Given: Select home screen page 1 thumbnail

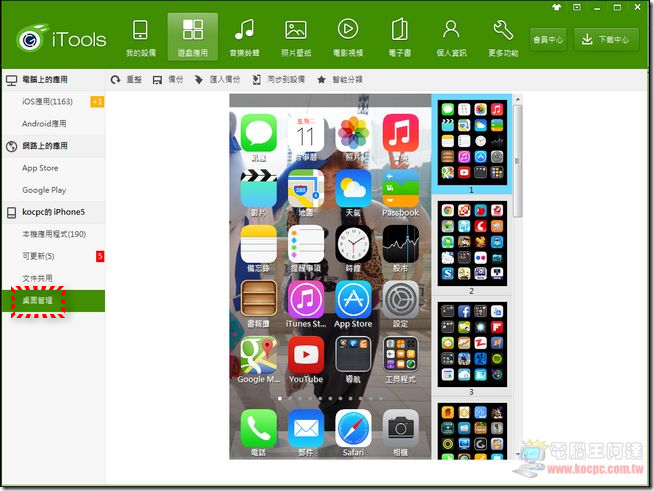Looking at the screenshot, I should click(x=472, y=142).
